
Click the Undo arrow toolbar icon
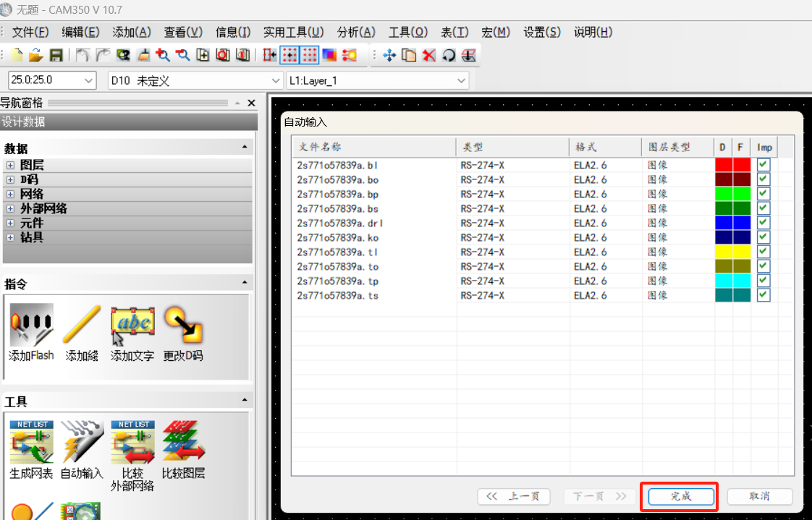click(x=83, y=55)
